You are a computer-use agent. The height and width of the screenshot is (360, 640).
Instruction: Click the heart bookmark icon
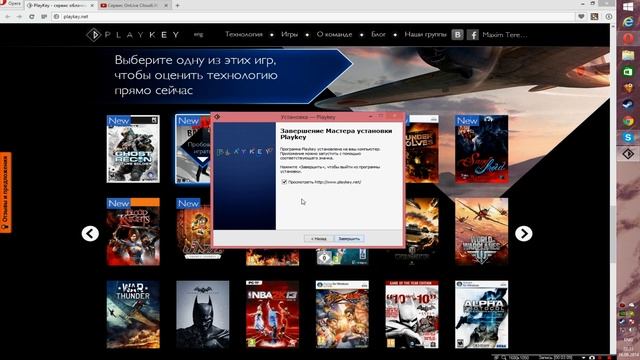click(581, 17)
